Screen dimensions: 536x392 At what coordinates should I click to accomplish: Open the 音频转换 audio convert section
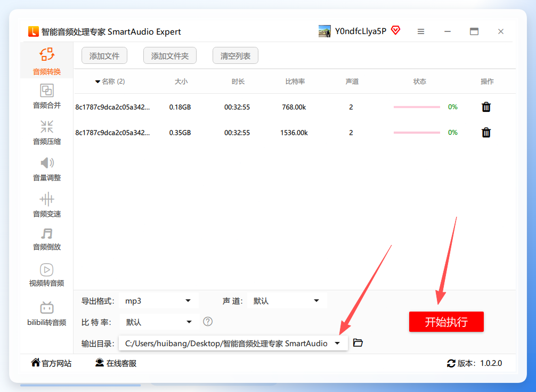pos(47,62)
